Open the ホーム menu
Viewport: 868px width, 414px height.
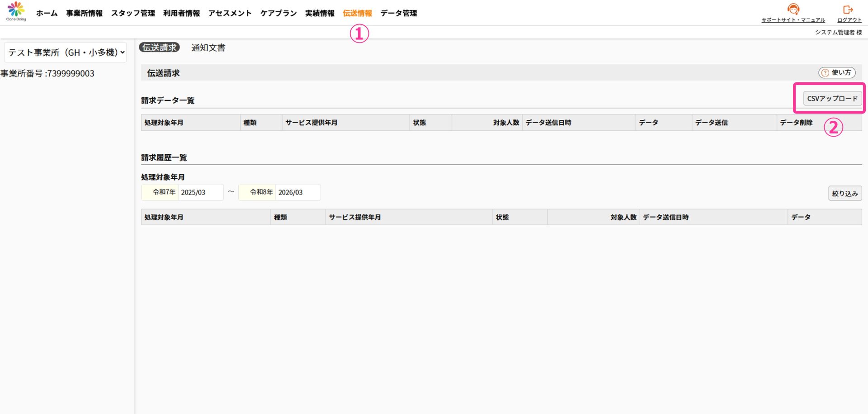tap(47, 13)
